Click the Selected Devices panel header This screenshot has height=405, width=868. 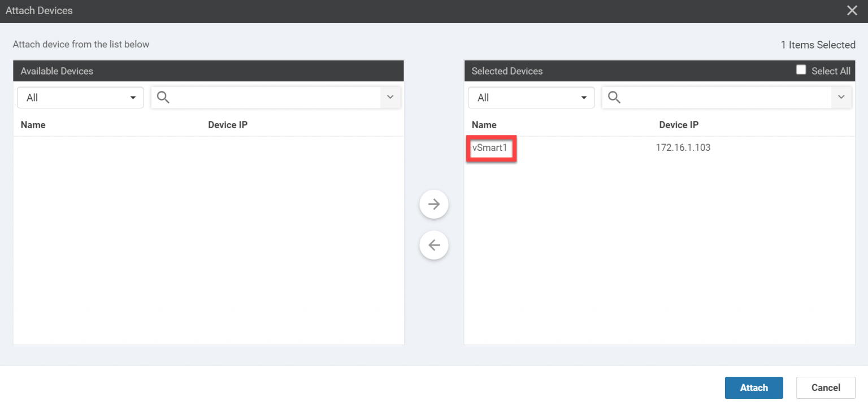click(506, 71)
